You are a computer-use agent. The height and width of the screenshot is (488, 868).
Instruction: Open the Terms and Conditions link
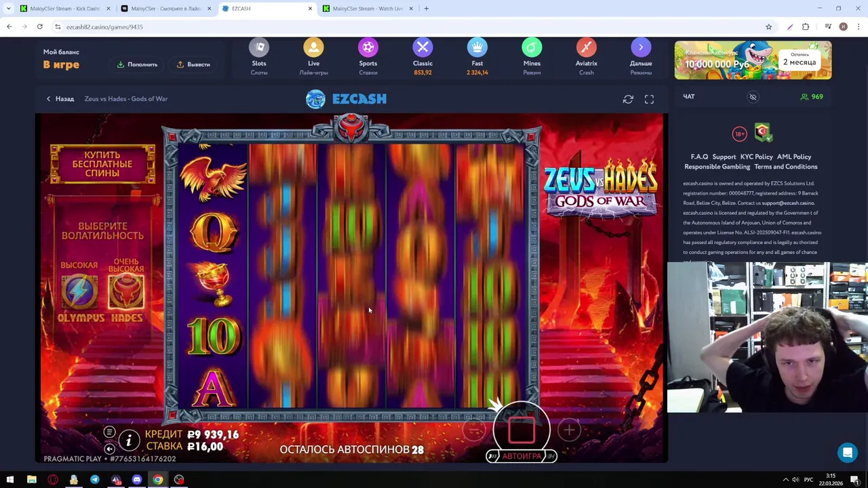point(786,167)
